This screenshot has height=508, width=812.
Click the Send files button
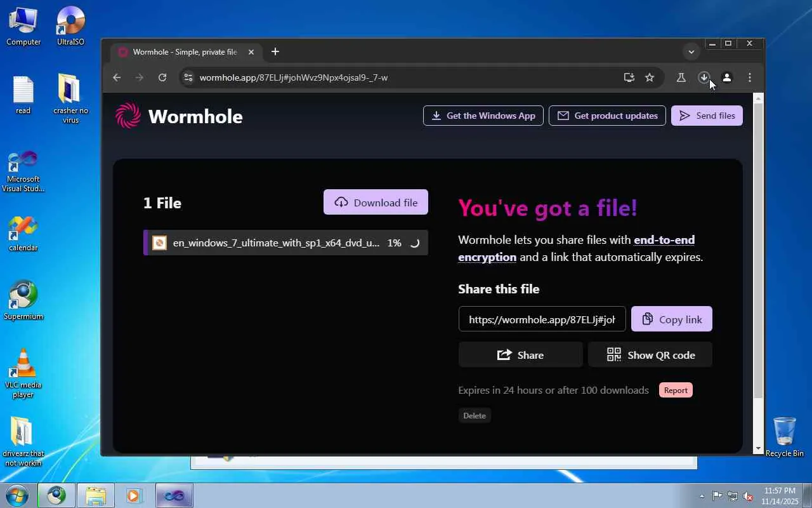(707, 116)
